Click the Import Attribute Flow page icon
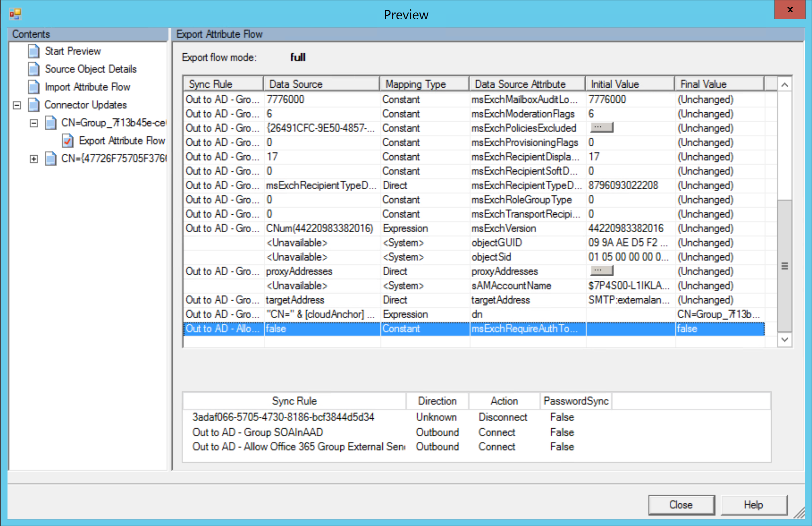The height and width of the screenshot is (526, 812). (x=34, y=87)
